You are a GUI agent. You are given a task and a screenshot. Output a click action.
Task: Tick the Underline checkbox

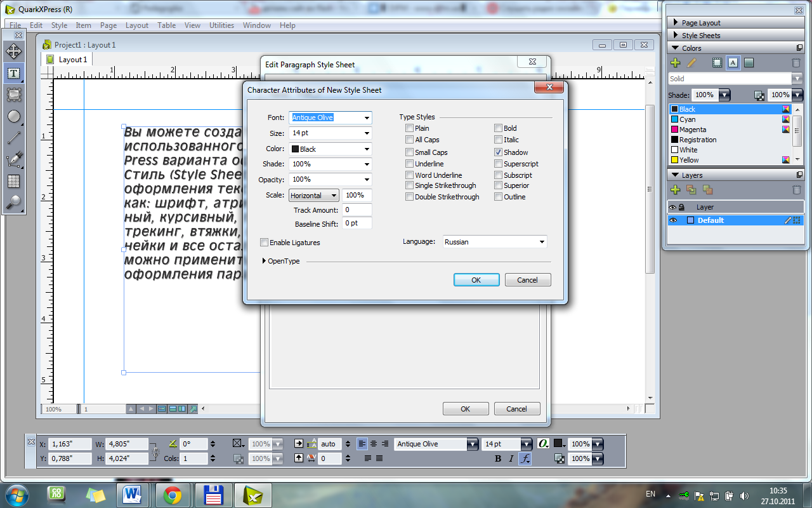(x=409, y=164)
